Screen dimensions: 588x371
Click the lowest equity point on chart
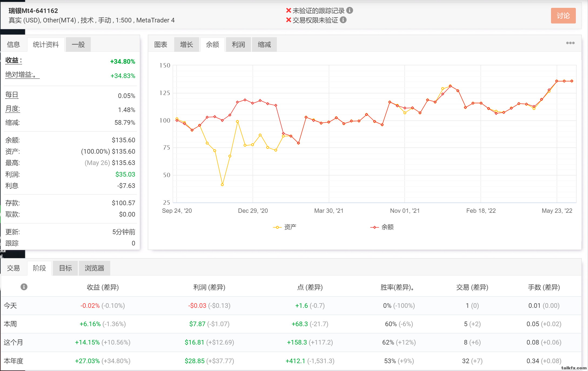(x=222, y=185)
